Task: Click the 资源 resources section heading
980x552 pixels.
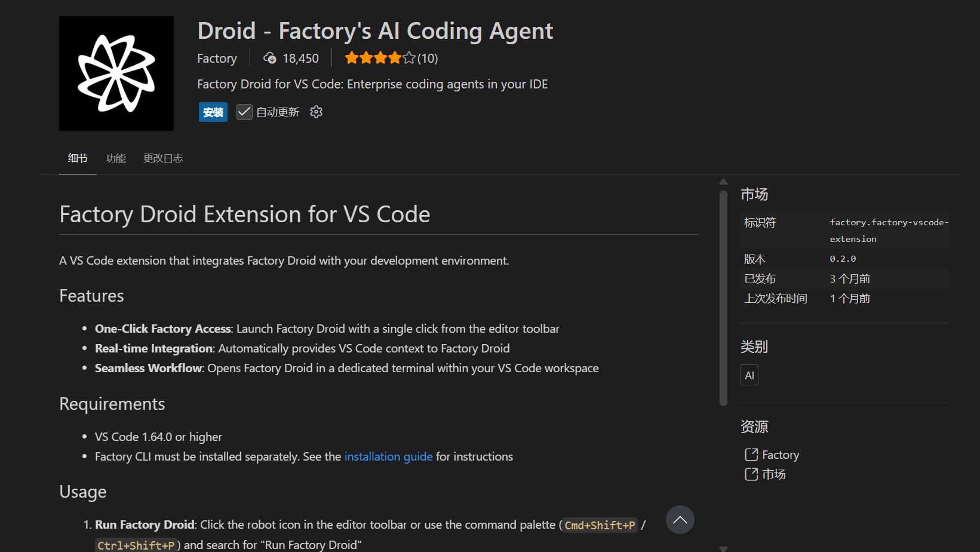Action: click(754, 427)
